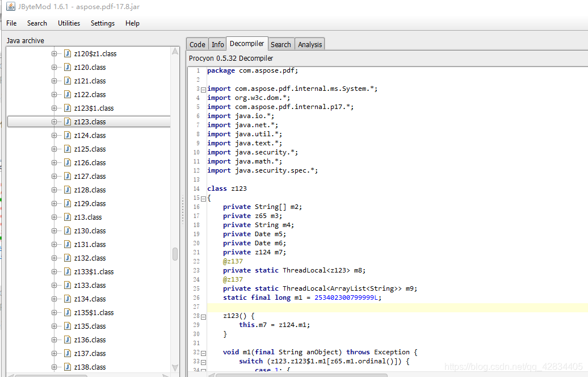This screenshot has width=588, height=377.
Task: Collapse the class z123 body fold marker
Action: 203,199
